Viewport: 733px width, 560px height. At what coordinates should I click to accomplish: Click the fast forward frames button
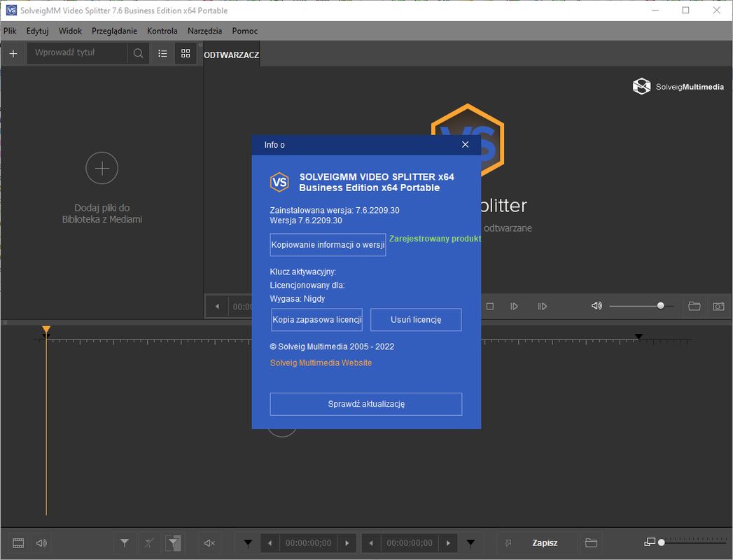click(543, 307)
